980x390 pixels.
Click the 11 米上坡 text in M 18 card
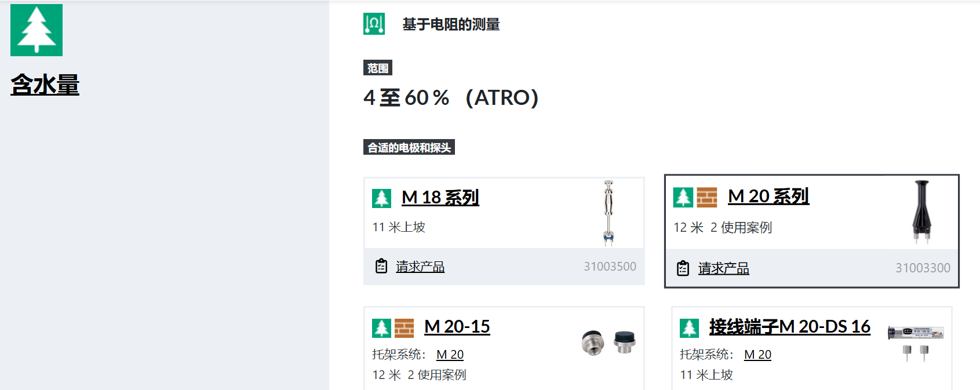click(x=399, y=227)
